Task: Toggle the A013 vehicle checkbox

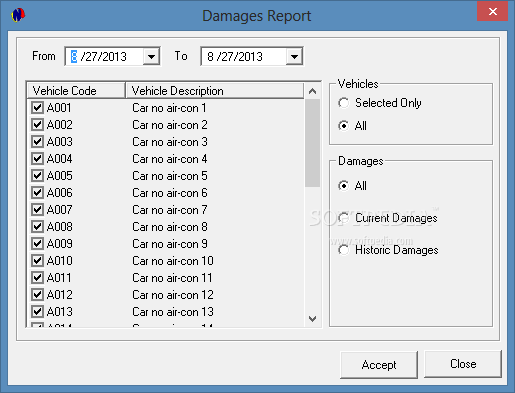Action: point(37,312)
